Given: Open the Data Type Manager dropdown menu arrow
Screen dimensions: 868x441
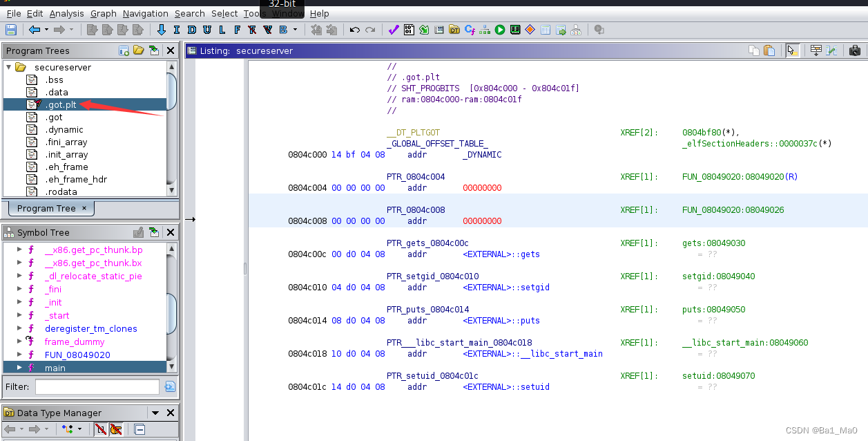Looking at the screenshot, I should [x=155, y=413].
